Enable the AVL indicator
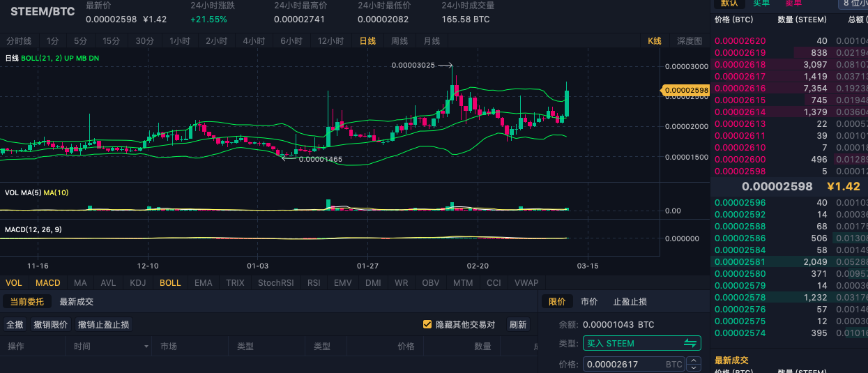 point(108,282)
